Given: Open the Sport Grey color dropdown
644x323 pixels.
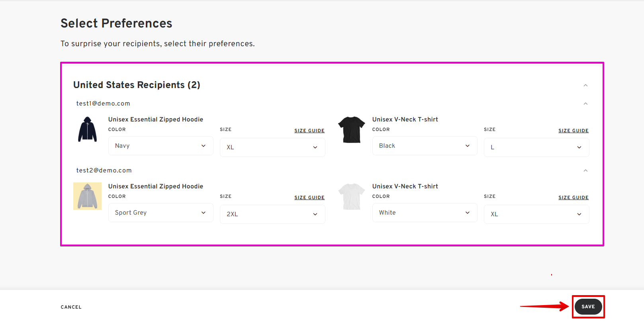Looking at the screenshot, I should pyautogui.click(x=161, y=213).
